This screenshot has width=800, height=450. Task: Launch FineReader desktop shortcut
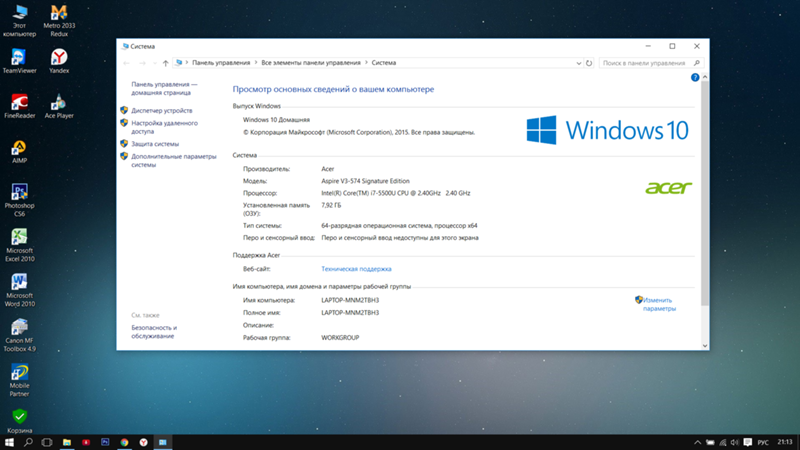tap(19, 106)
